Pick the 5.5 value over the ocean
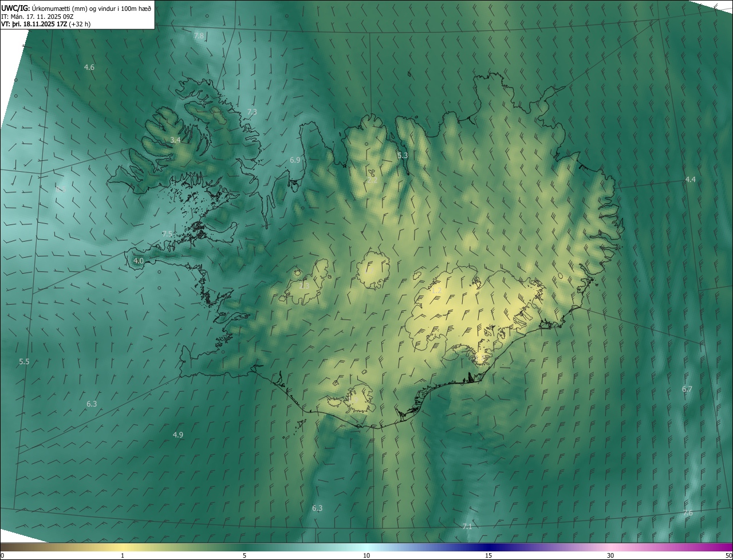The image size is (733, 560). click(x=24, y=362)
